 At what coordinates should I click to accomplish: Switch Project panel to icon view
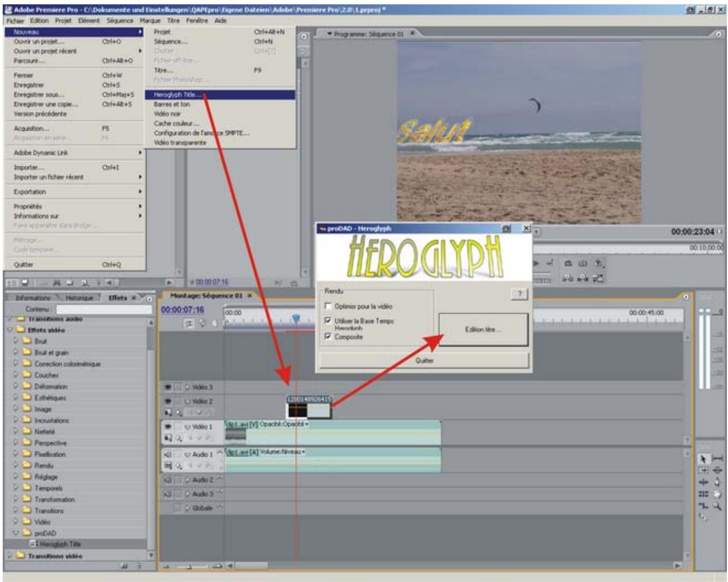pyautogui.click(x=25, y=283)
